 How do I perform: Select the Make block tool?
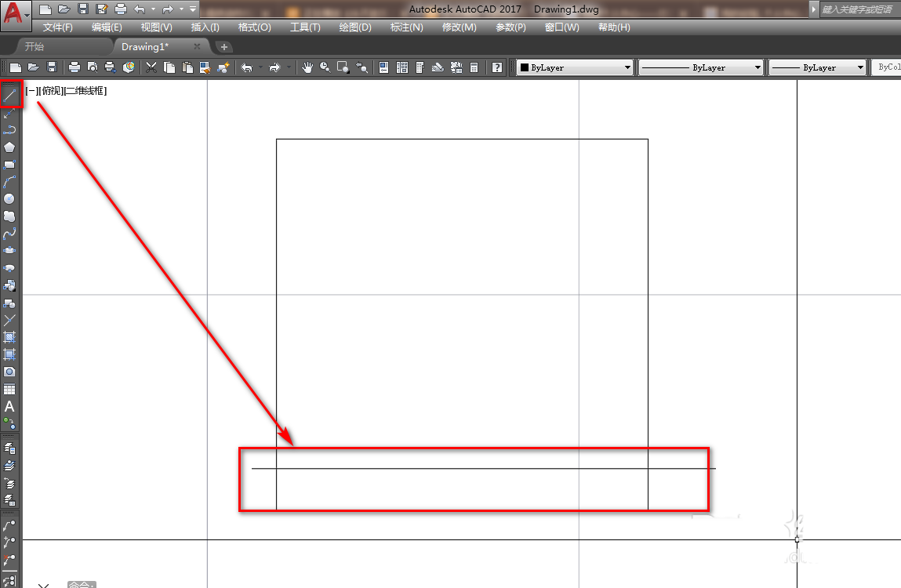coord(9,303)
